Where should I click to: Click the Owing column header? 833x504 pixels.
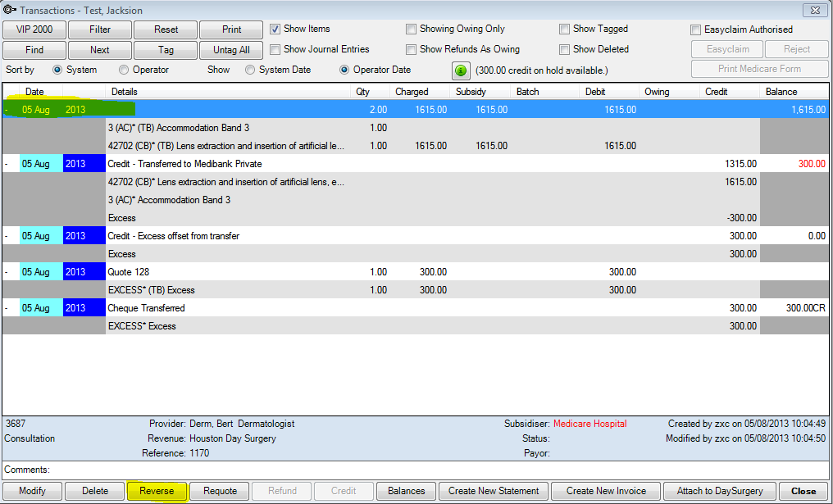click(669, 92)
